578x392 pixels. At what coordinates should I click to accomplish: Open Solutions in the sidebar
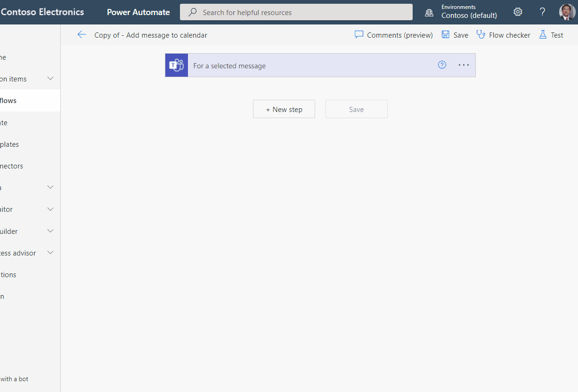tap(30, 275)
